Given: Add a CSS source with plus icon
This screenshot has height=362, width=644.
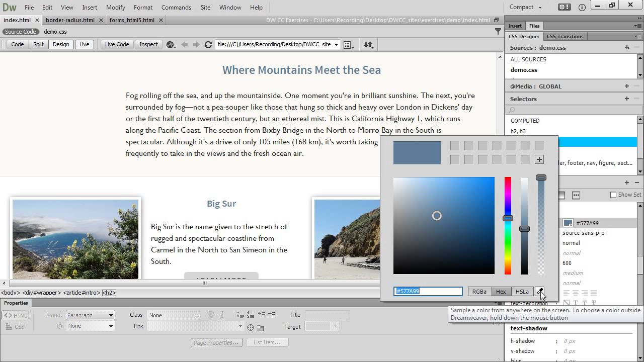Looking at the screenshot, I should tap(627, 47).
